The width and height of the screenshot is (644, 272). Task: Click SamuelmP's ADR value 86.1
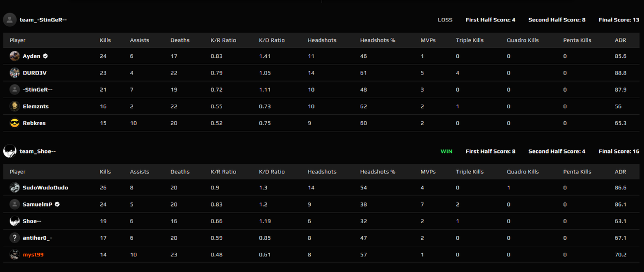tap(620, 204)
